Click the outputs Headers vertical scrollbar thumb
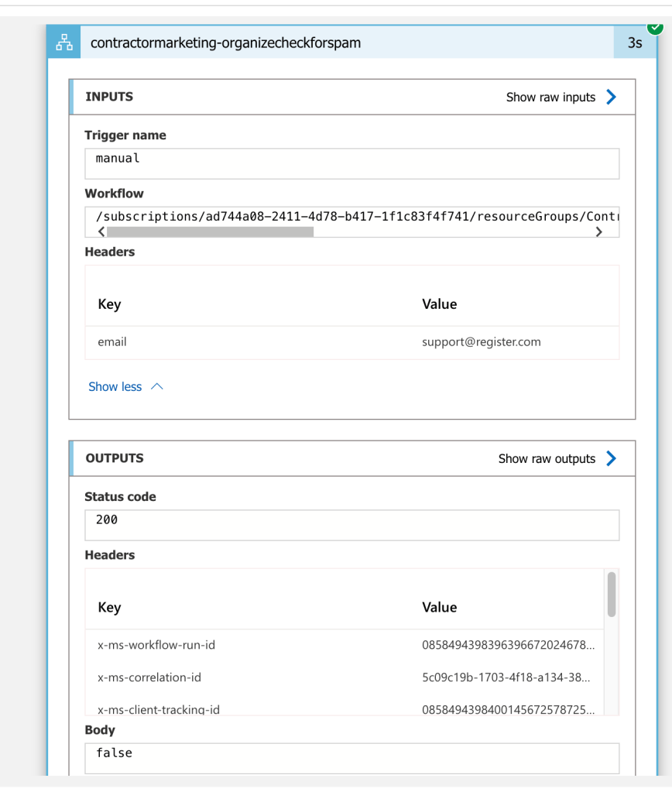This screenshot has height=792, width=672. [612, 595]
